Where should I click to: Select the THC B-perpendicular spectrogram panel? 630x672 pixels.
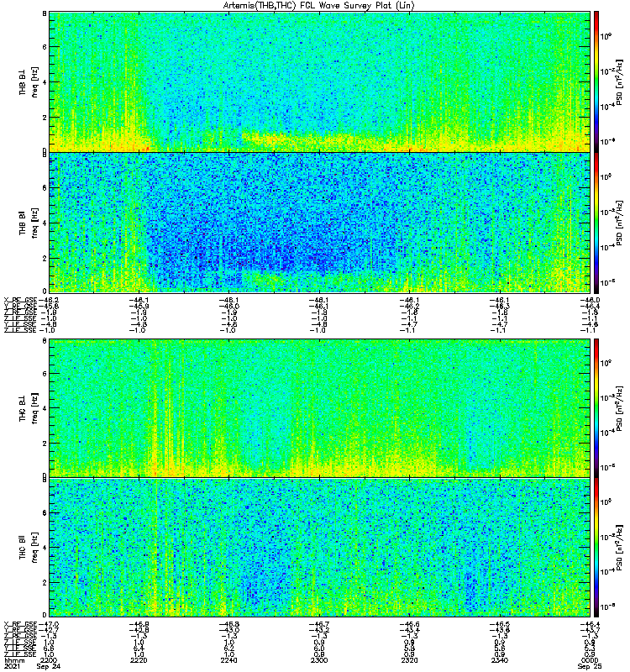pos(320,408)
